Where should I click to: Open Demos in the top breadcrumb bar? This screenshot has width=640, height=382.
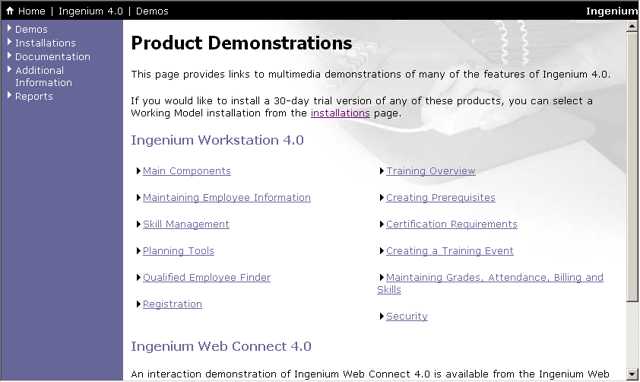coord(152,11)
